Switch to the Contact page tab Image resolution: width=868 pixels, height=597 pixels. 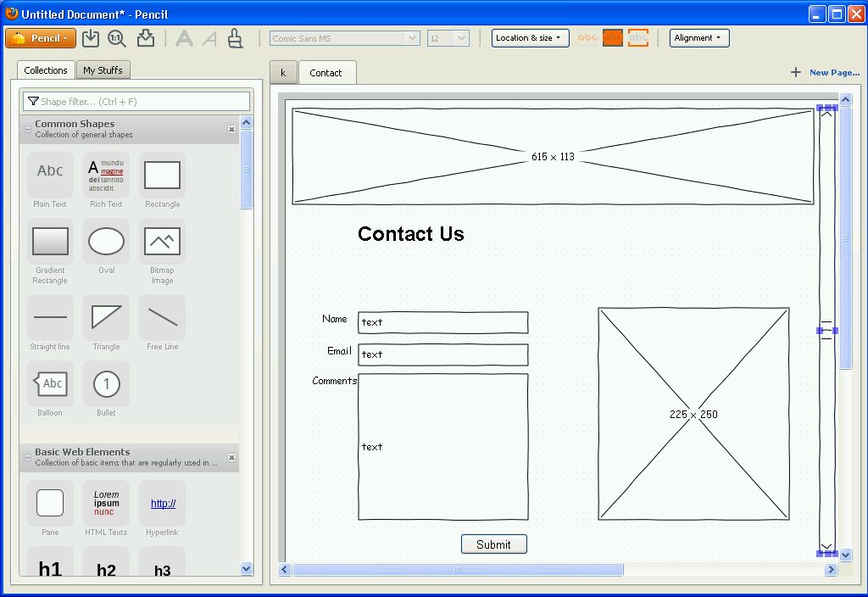326,73
